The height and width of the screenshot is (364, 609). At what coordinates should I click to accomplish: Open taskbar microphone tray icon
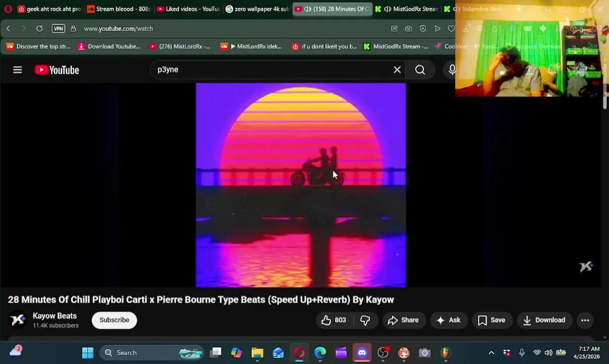coord(521,353)
